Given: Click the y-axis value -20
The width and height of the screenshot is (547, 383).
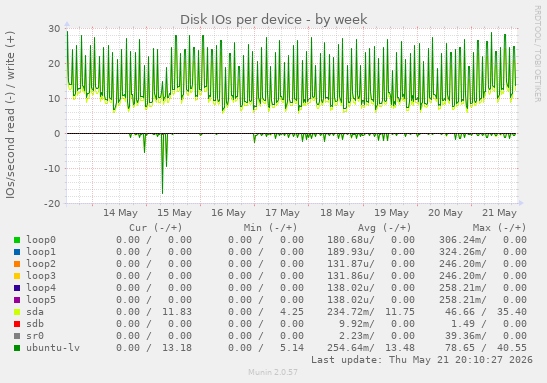Looking at the screenshot, I should [52, 204].
